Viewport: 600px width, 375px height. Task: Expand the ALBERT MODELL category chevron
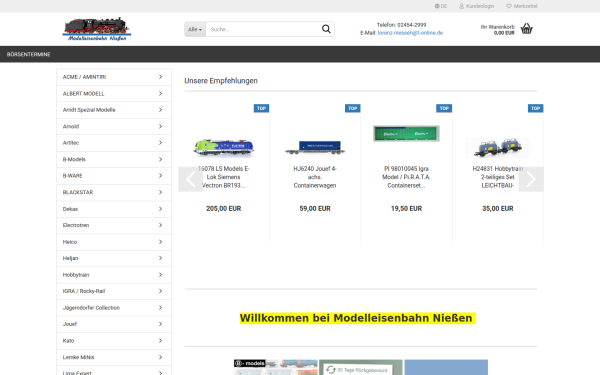[x=160, y=93]
